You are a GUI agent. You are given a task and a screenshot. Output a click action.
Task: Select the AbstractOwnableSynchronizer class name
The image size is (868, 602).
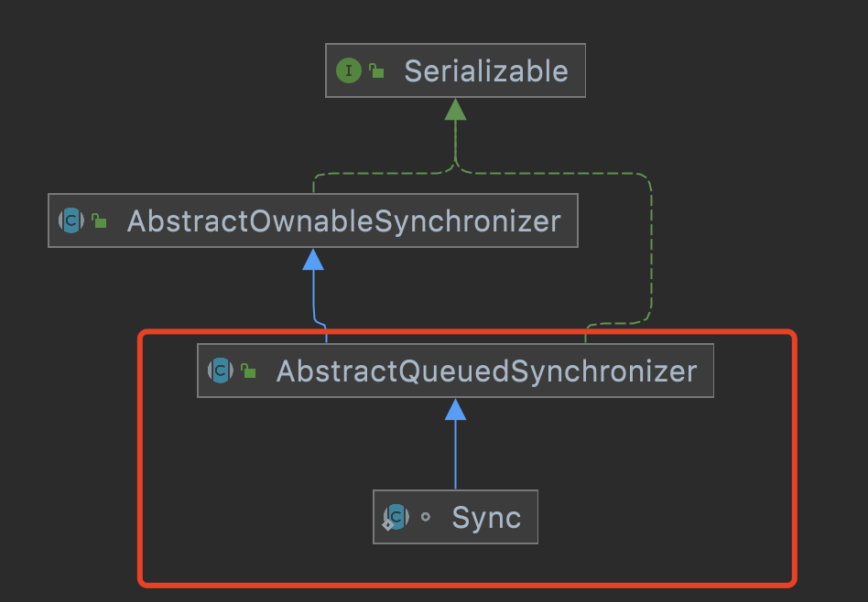tap(343, 220)
